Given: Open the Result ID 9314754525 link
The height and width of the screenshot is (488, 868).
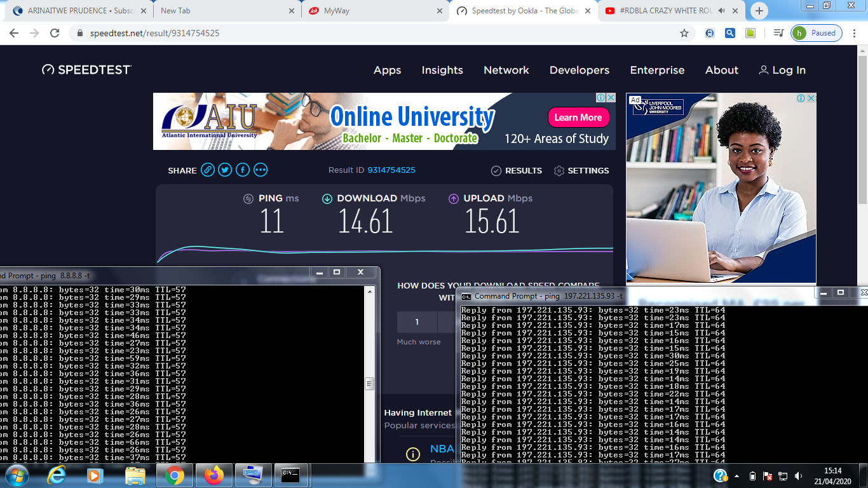Looking at the screenshot, I should coord(391,170).
